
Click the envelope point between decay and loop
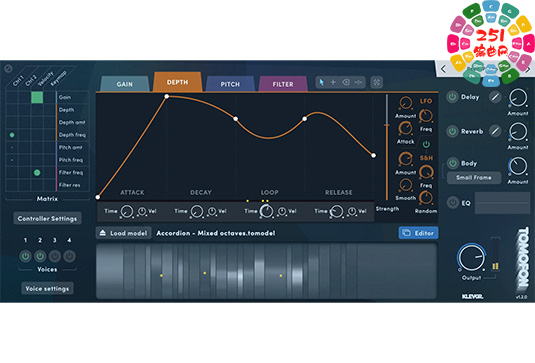click(236, 119)
